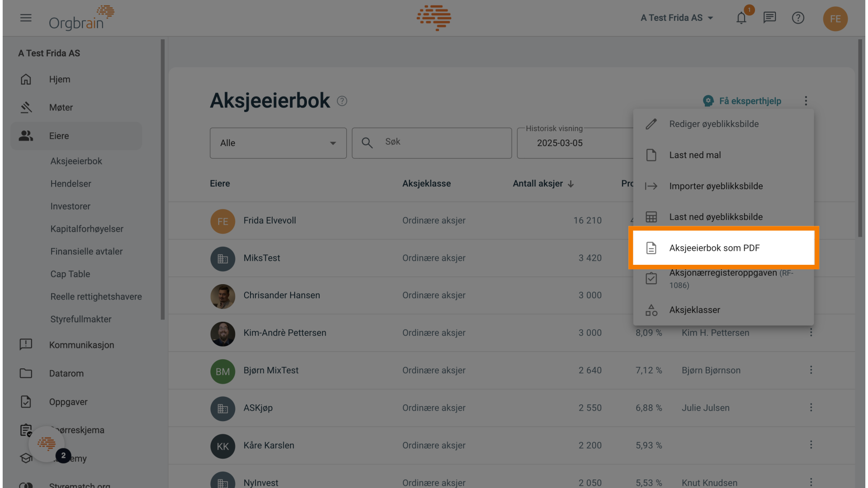Open row options for Kim-Andrè Pettersen
868x488 pixels.
[x=811, y=333]
